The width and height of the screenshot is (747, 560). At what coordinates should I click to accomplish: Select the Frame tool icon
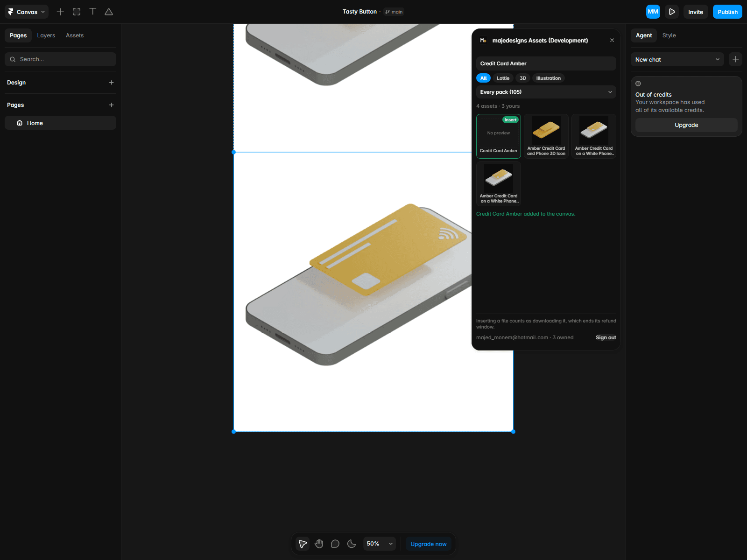(77, 12)
